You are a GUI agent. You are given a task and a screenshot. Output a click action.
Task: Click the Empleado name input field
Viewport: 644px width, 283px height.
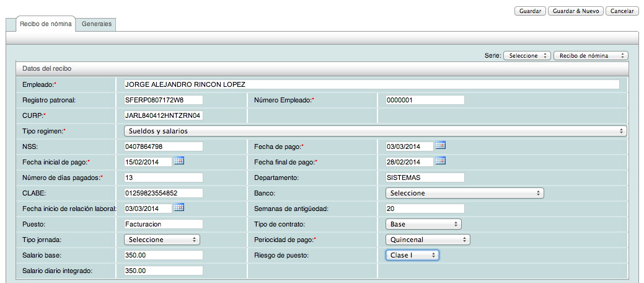tap(371, 84)
